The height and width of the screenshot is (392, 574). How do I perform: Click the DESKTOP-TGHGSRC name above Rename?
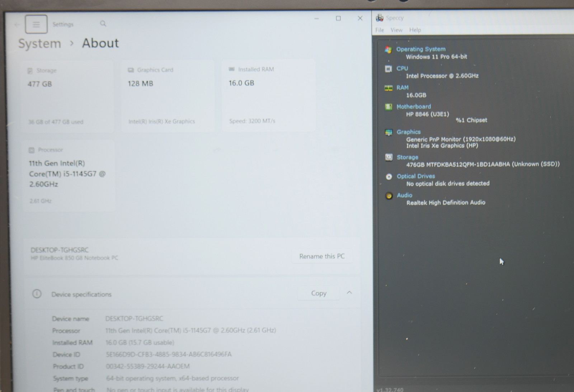pos(60,250)
